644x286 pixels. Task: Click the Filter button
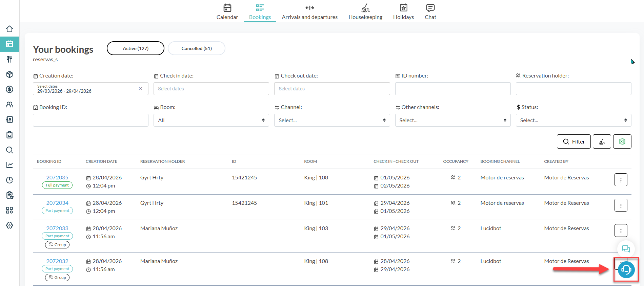[573, 141]
